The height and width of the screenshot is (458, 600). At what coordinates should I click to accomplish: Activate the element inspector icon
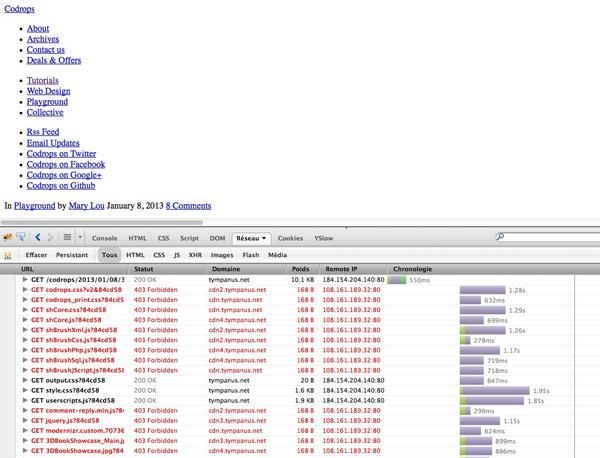(x=22, y=238)
